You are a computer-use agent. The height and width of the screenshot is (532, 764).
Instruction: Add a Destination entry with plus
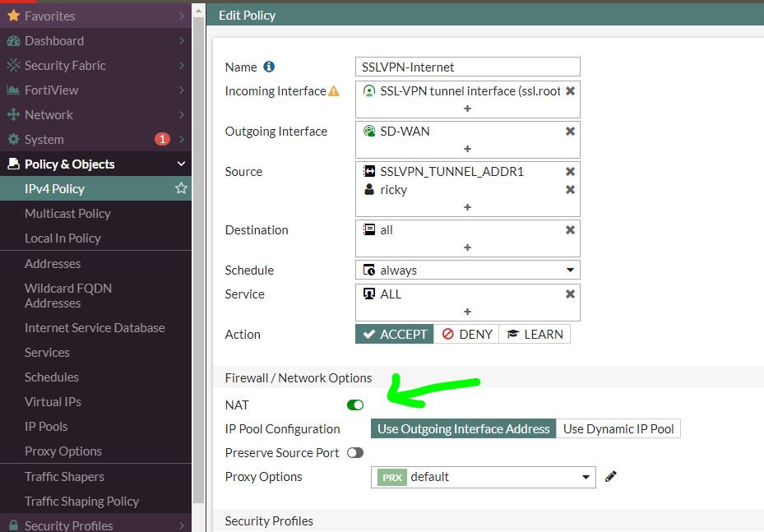[x=467, y=247]
